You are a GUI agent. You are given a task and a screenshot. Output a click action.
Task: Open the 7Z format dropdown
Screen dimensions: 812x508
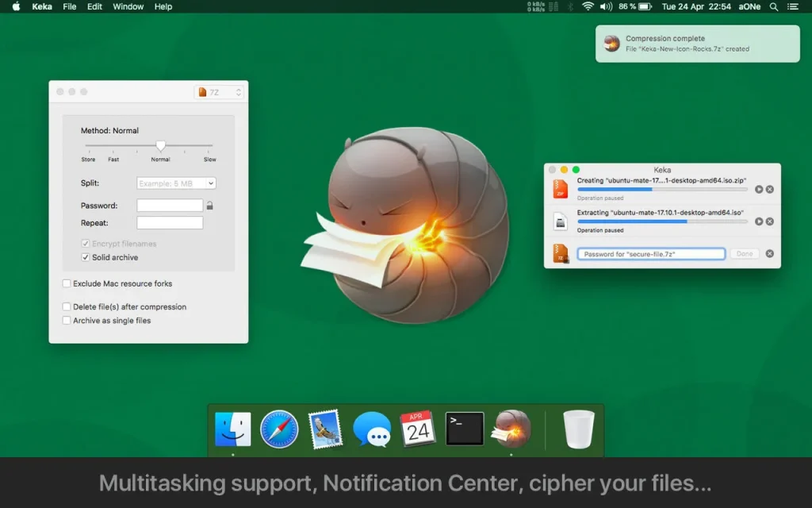pos(220,91)
